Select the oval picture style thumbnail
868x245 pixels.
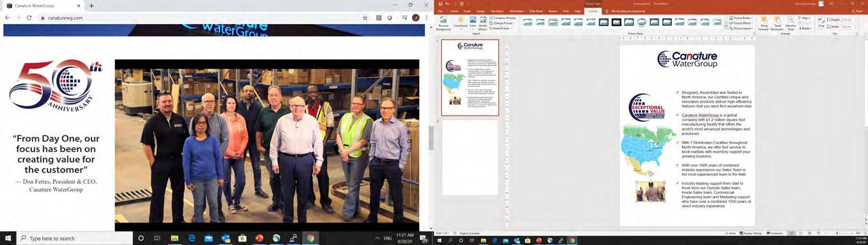click(642, 22)
